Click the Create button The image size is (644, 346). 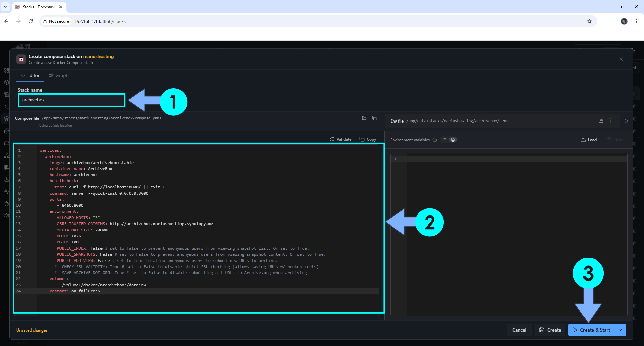(x=550, y=330)
